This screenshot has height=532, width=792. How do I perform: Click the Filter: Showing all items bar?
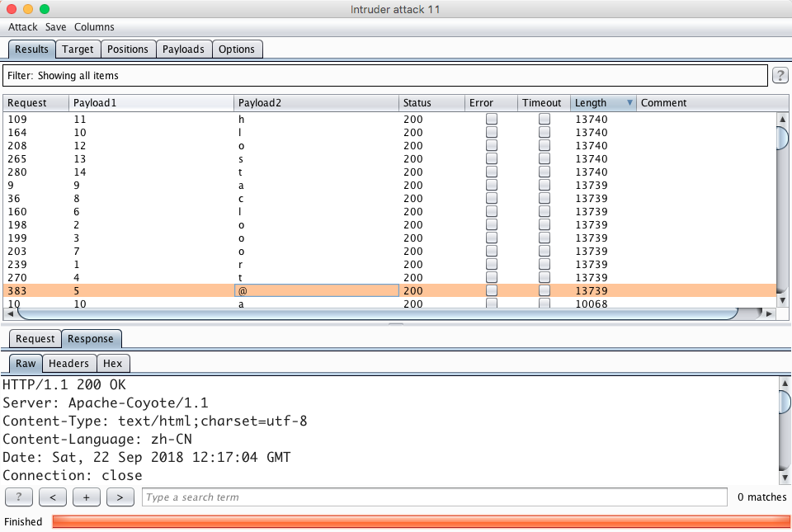[x=385, y=76]
